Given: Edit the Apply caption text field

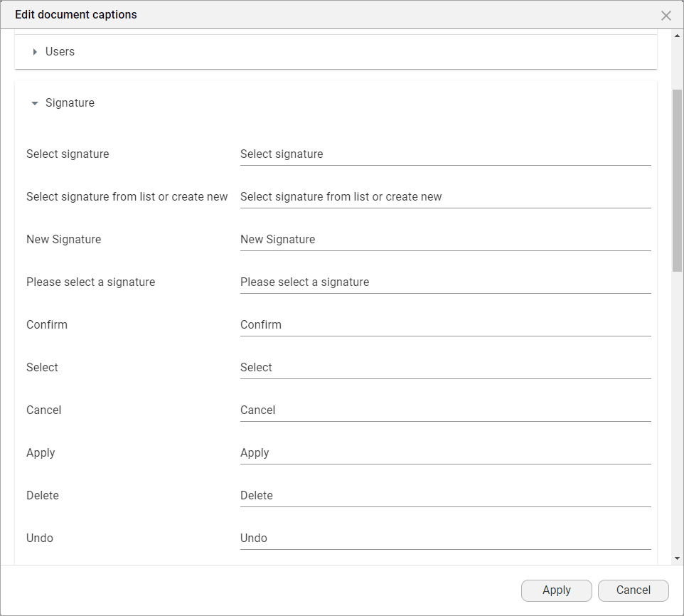Looking at the screenshot, I should point(445,453).
